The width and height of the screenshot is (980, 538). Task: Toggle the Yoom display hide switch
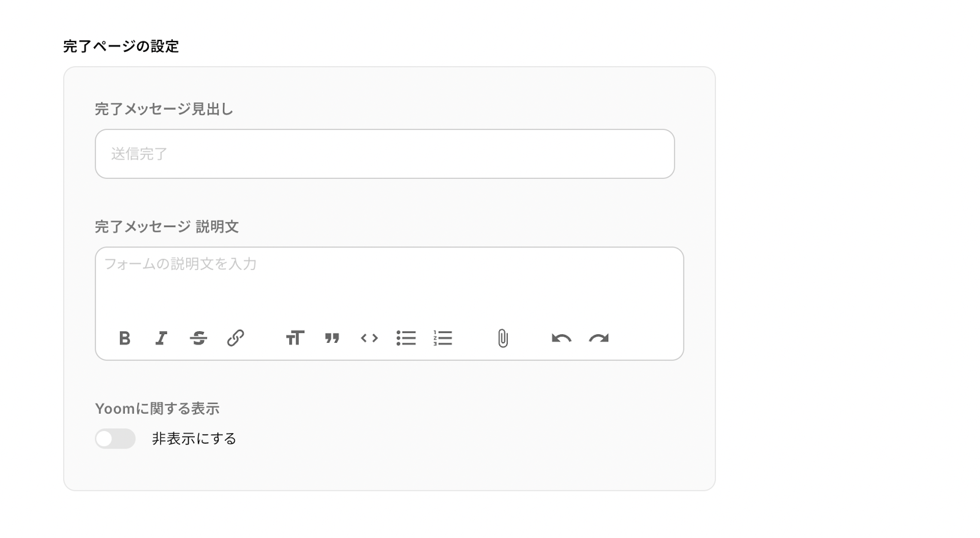[115, 438]
